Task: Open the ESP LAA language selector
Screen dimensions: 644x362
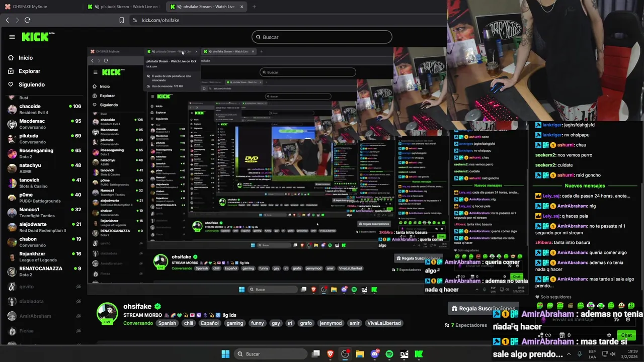Action: (x=593, y=354)
